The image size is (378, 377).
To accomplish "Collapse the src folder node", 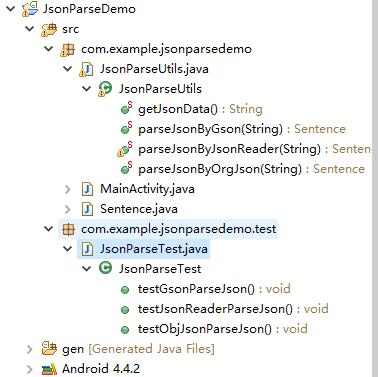I will [x=30, y=29].
